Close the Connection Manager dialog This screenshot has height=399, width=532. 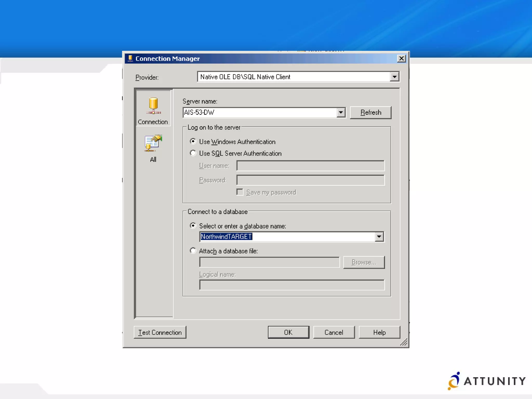tap(401, 58)
